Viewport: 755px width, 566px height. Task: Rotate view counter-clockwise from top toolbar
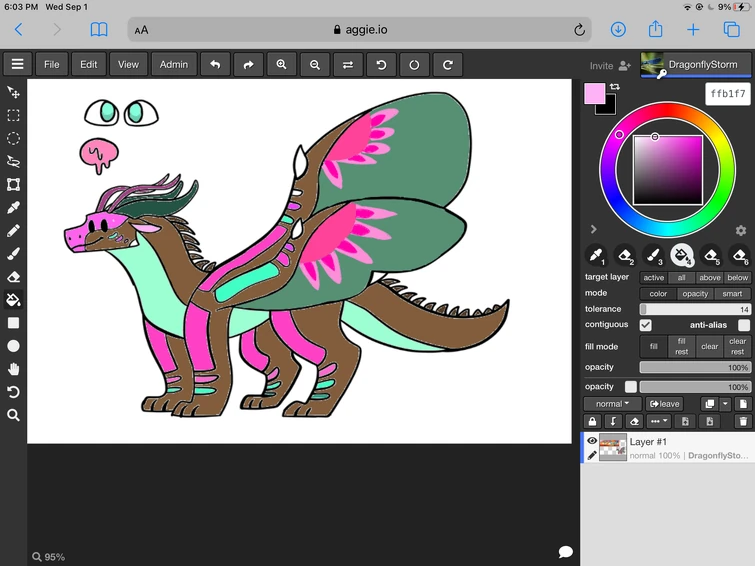(x=381, y=65)
